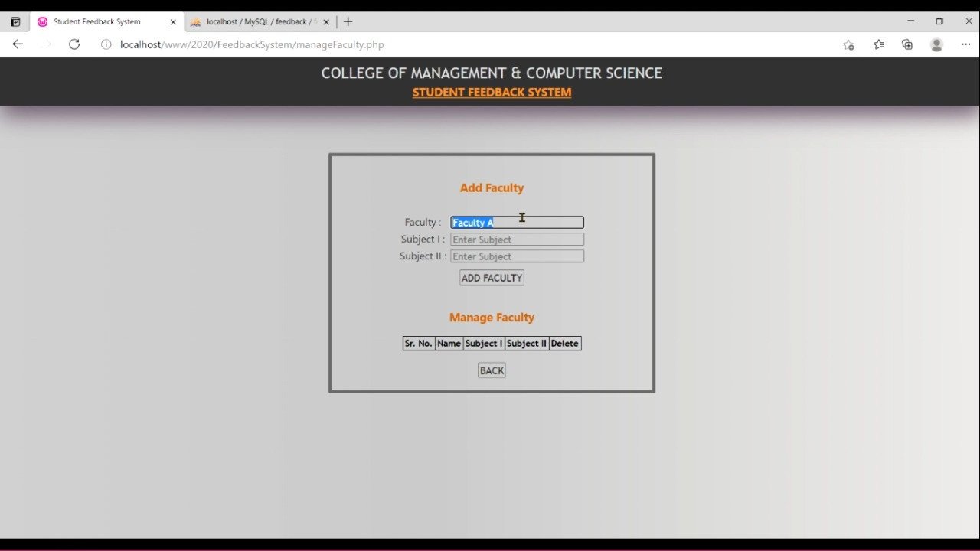Image resolution: width=980 pixels, height=551 pixels.
Task: Close the Student Feedback System tab
Action: tap(173, 21)
